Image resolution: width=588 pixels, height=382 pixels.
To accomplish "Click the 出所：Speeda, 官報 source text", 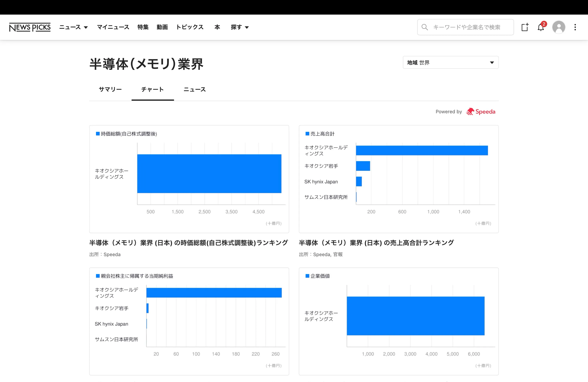I will (x=321, y=254).
